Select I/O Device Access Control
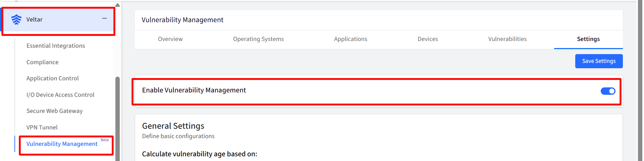Image resolution: width=644 pixels, height=161 pixels. tap(60, 95)
